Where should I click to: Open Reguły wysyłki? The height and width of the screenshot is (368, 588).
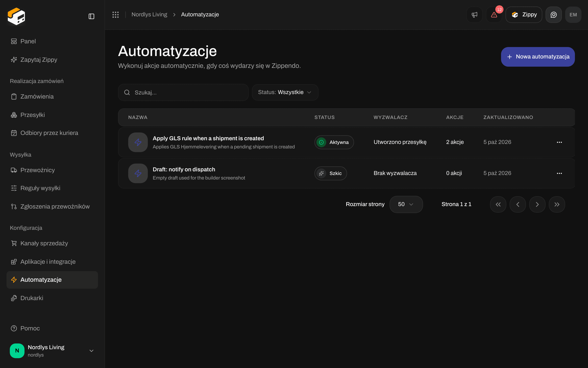[x=52, y=188]
